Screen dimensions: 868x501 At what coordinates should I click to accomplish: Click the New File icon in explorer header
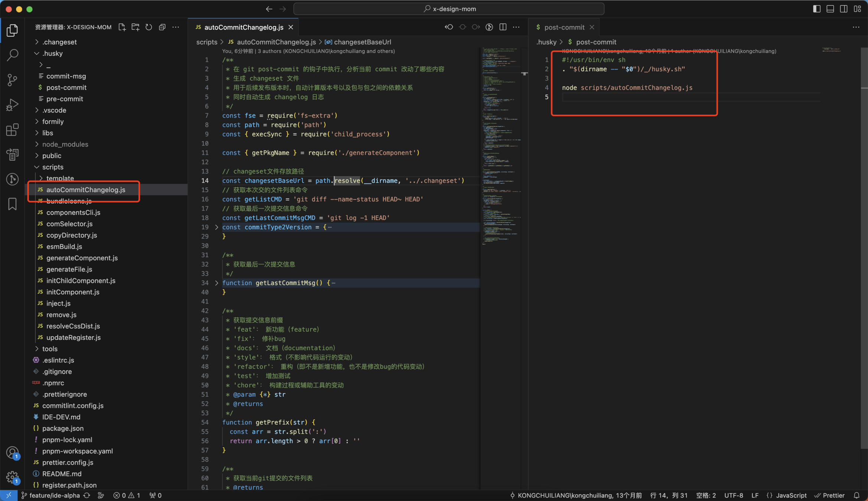point(122,27)
